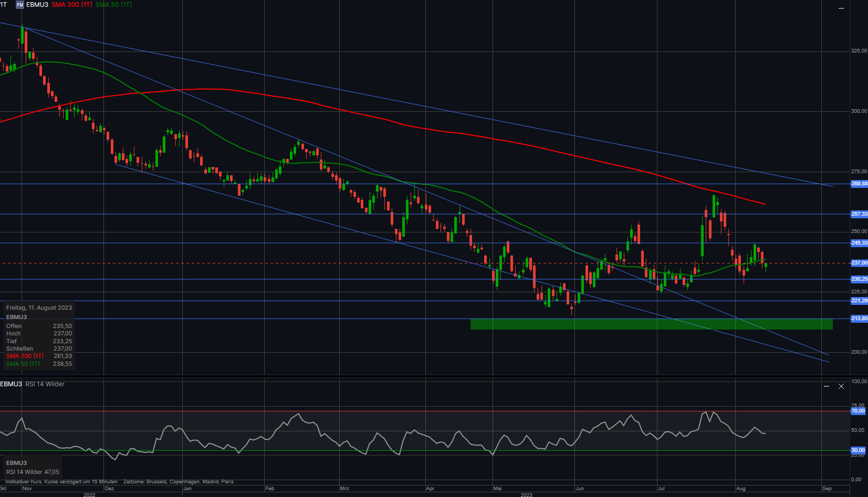The width and height of the screenshot is (868, 497).
Task: Select the green support zone rectangle
Action: pyautogui.click(x=651, y=324)
